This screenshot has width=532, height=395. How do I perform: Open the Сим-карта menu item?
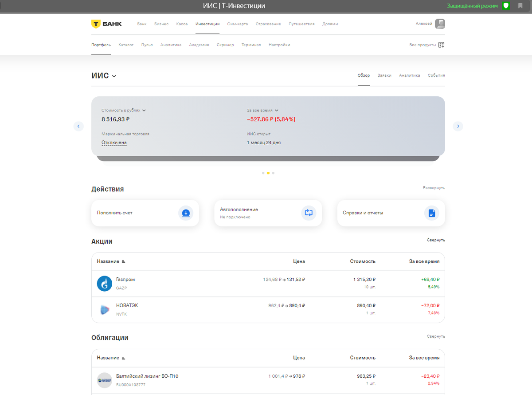(238, 24)
